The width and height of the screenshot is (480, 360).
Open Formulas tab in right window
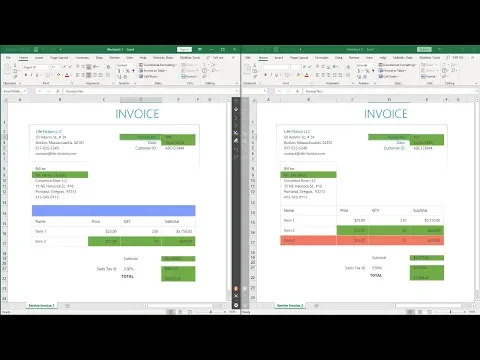(322, 58)
